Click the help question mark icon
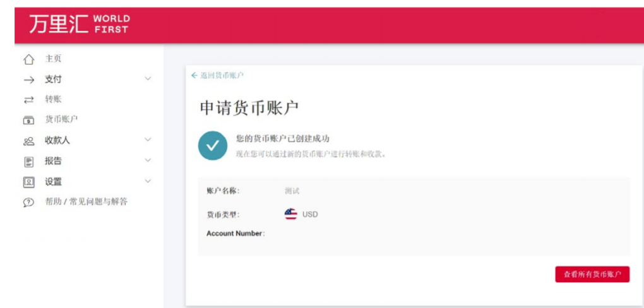This screenshot has height=308, width=644. (28, 203)
